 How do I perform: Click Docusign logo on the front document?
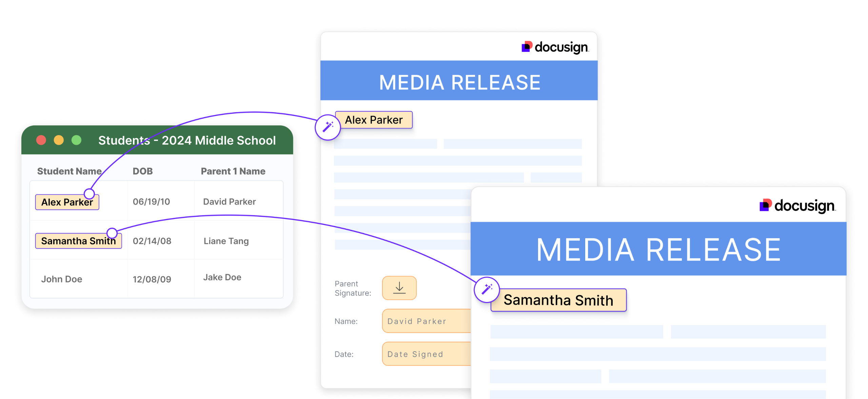point(797,206)
